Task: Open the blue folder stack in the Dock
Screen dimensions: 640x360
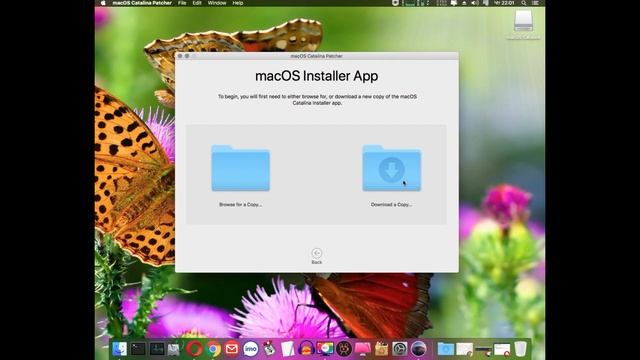Action: pyautogui.click(x=445, y=349)
